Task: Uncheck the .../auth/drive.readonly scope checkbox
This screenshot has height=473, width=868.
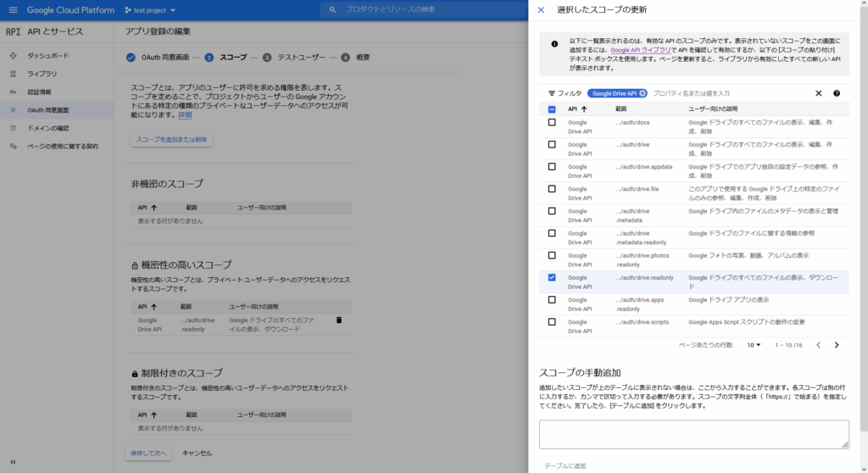Action: (x=552, y=277)
